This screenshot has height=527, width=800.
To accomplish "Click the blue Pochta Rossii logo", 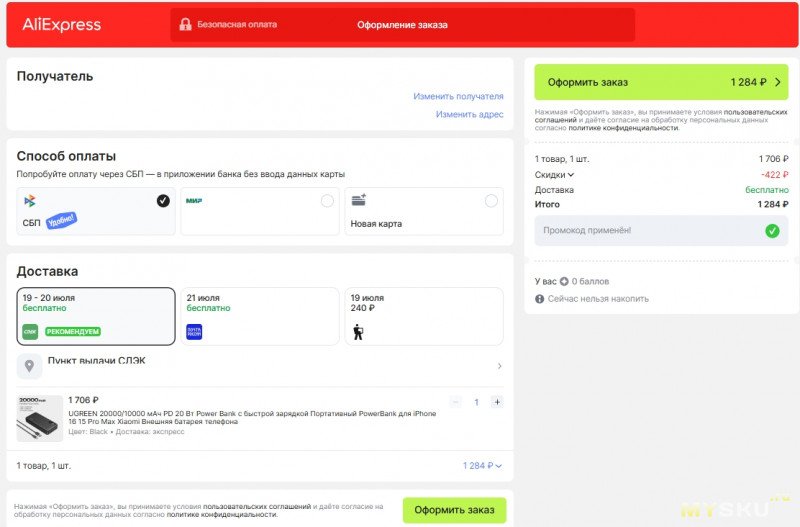I will pos(194,332).
